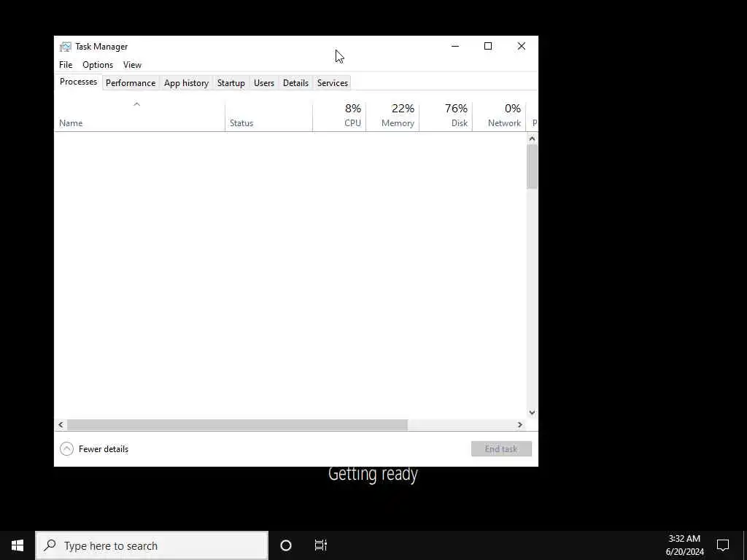Switch to the Performance tab
This screenshot has width=747, height=560.
coord(131,83)
